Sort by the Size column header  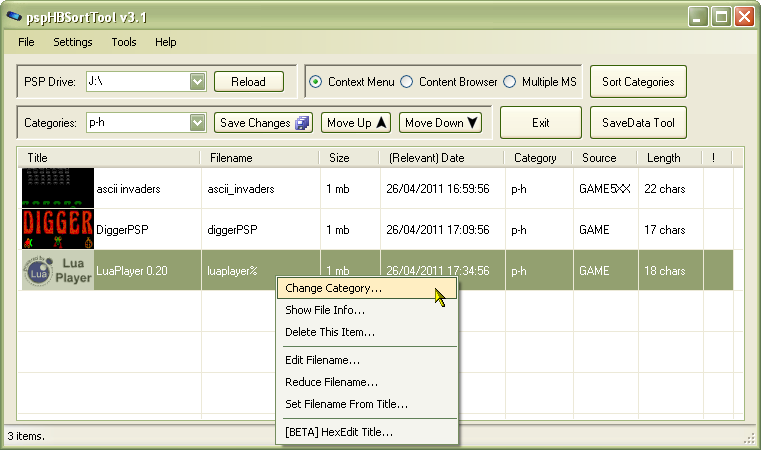pyautogui.click(x=349, y=158)
